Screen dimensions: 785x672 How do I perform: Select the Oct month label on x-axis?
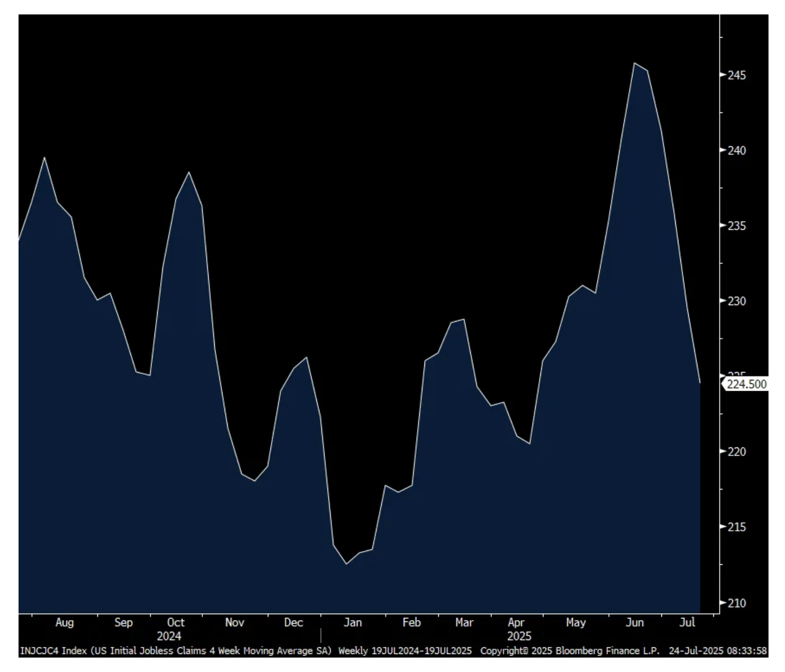click(176, 623)
